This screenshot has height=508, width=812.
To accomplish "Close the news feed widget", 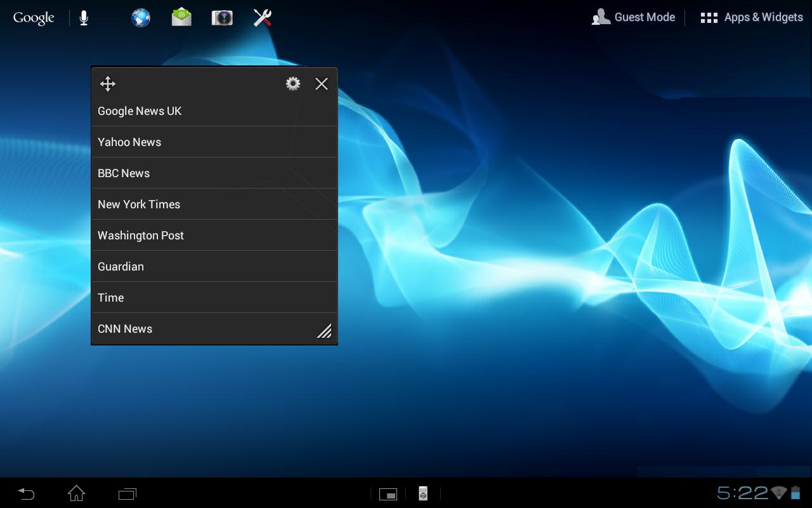I will pos(322,84).
